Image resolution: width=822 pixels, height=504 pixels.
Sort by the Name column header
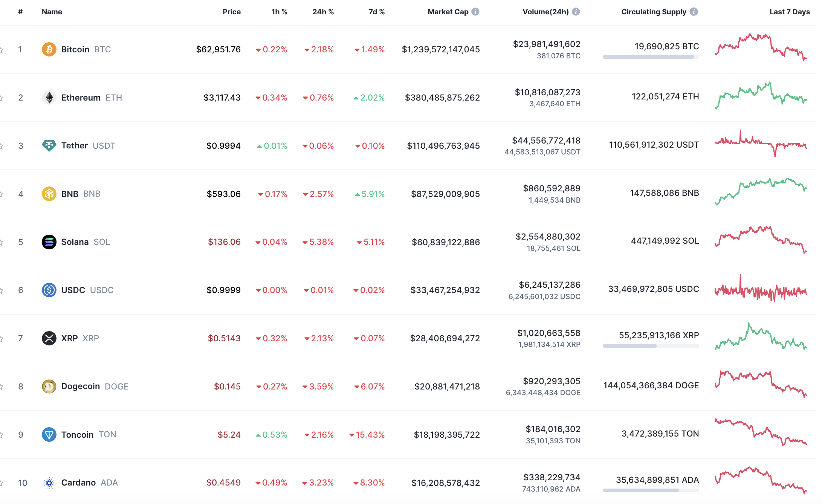point(52,12)
